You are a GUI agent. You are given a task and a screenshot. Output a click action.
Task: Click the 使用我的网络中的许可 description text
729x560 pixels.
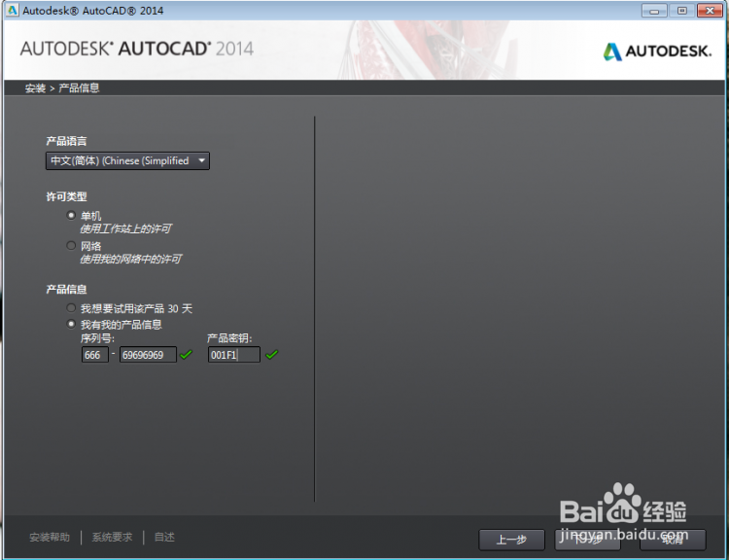click(x=130, y=259)
